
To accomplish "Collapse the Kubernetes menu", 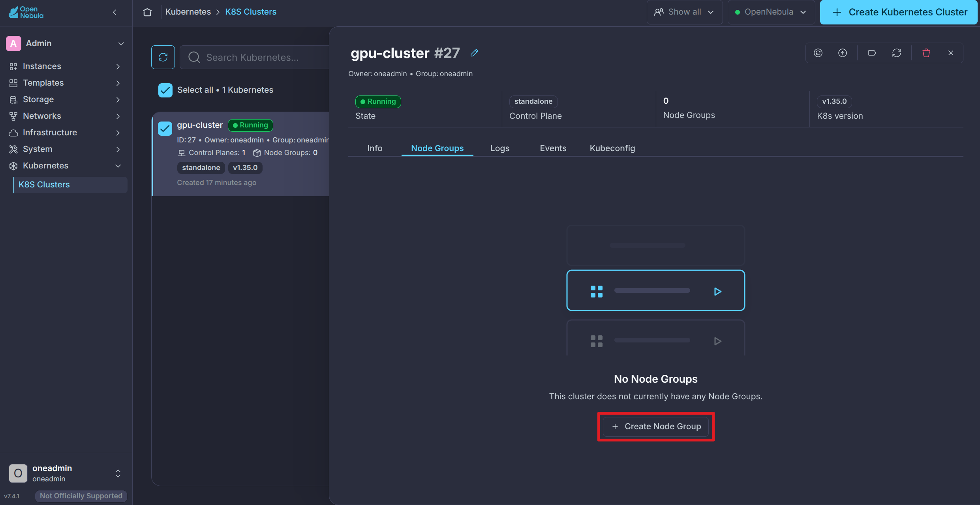I will coord(65,166).
